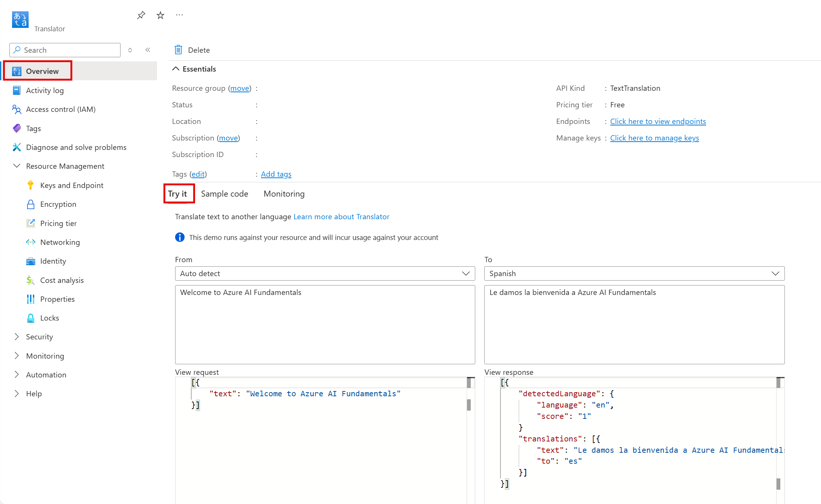The height and width of the screenshot is (504, 821).
Task: Click the Cost analysis dollar icon
Action: tap(31, 280)
